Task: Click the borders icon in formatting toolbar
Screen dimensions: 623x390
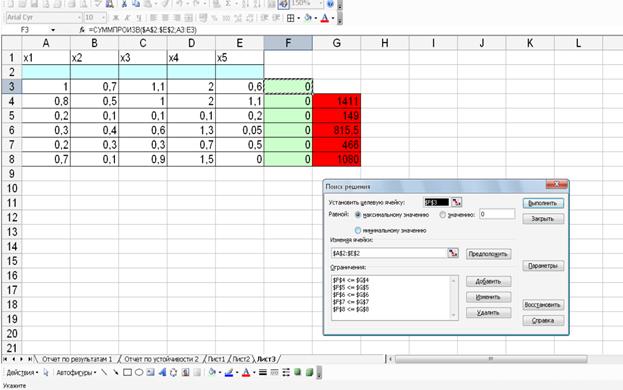Action: (290, 18)
